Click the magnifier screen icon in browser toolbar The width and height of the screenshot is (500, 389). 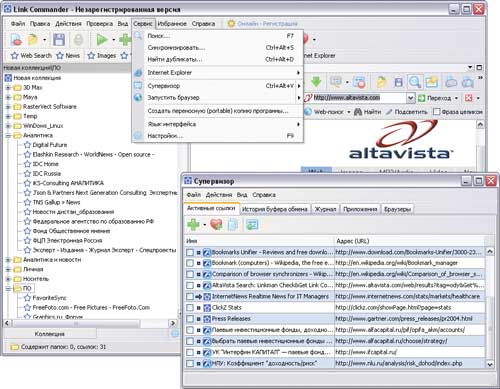point(336,81)
